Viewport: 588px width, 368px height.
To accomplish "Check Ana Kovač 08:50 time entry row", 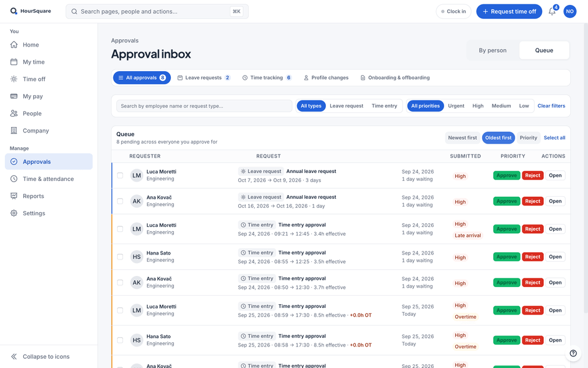I will [x=120, y=283].
